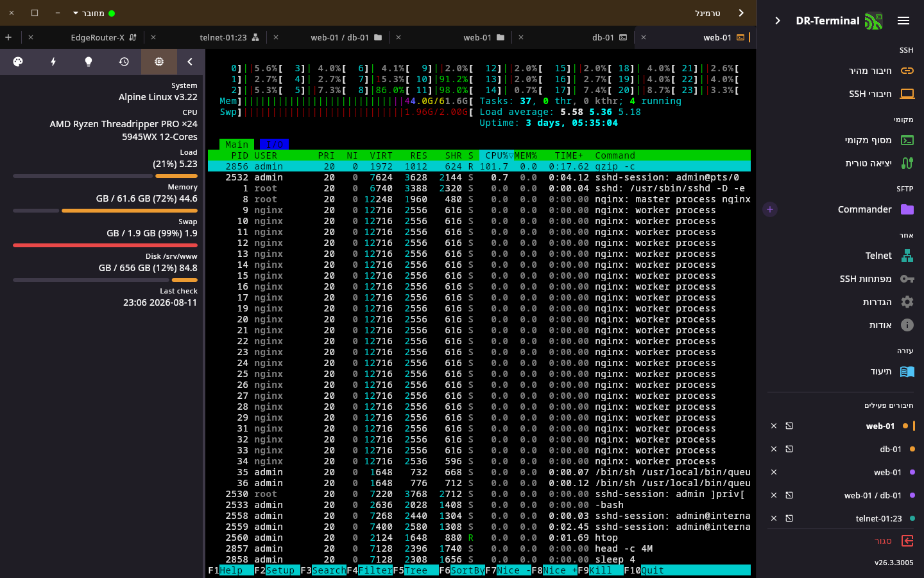Open the history clock panel icon
The height and width of the screenshot is (578, 924).
124,62
